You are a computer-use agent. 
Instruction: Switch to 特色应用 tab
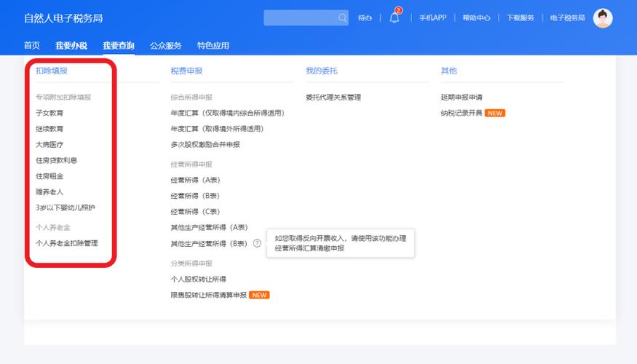tap(213, 45)
